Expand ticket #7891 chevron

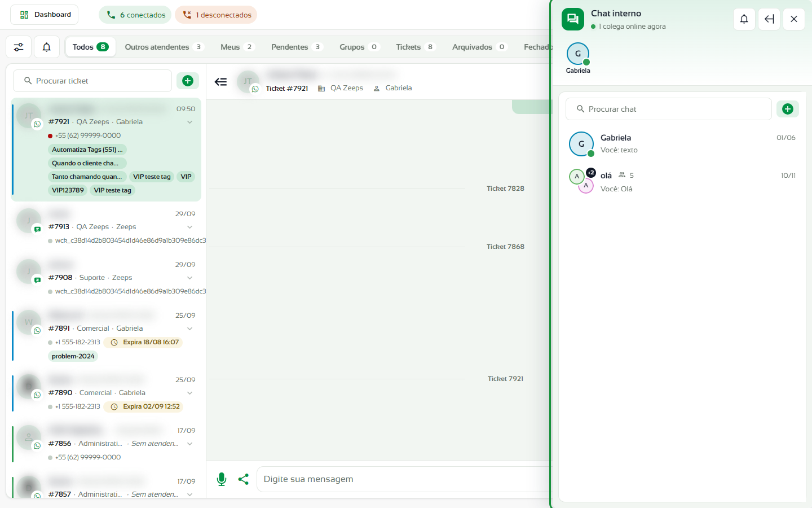[x=190, y=329]
